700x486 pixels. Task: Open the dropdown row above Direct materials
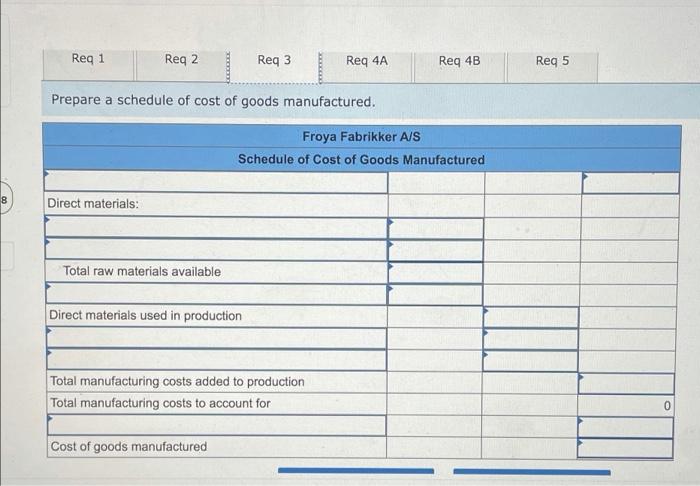[216, 182]
